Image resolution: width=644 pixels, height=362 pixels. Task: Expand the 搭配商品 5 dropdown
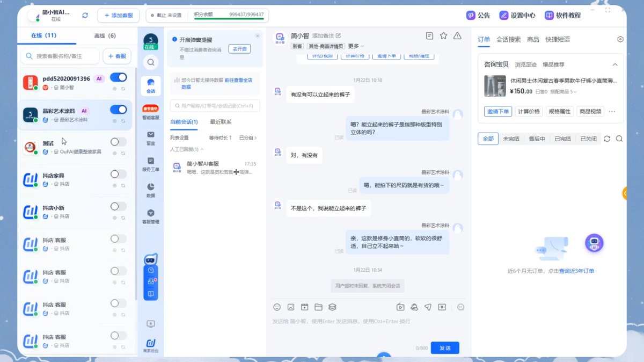click(563, 92)
